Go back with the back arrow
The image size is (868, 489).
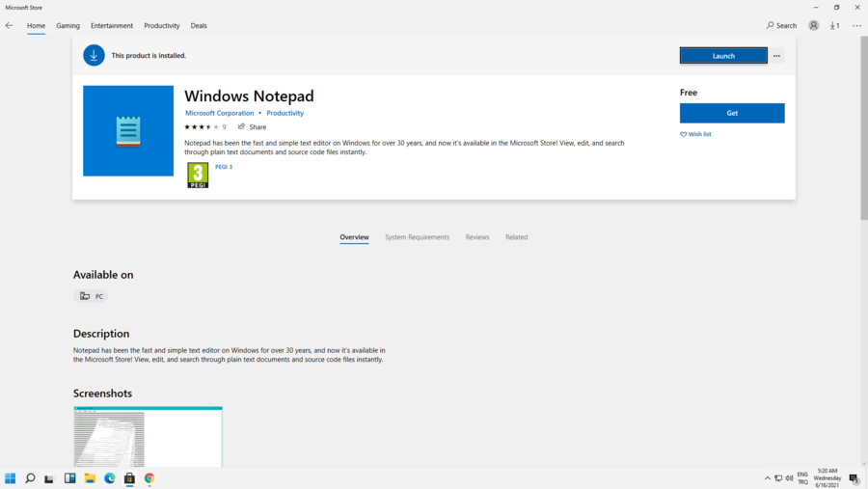click(x=9, y=25)
